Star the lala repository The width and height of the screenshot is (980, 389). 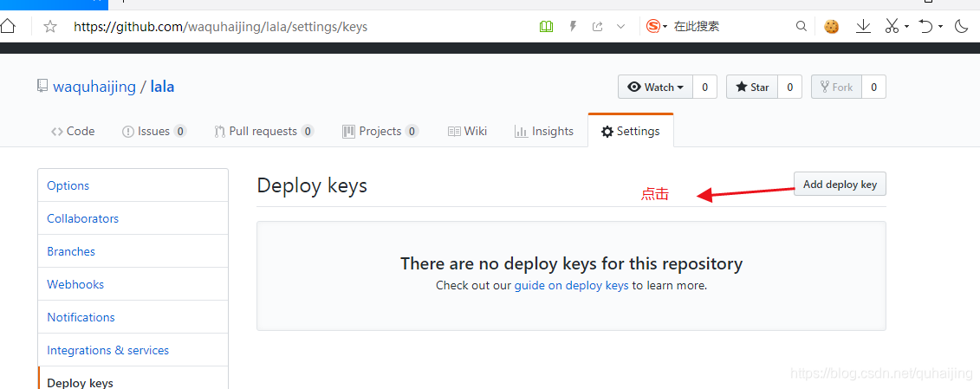pos(752,87)
